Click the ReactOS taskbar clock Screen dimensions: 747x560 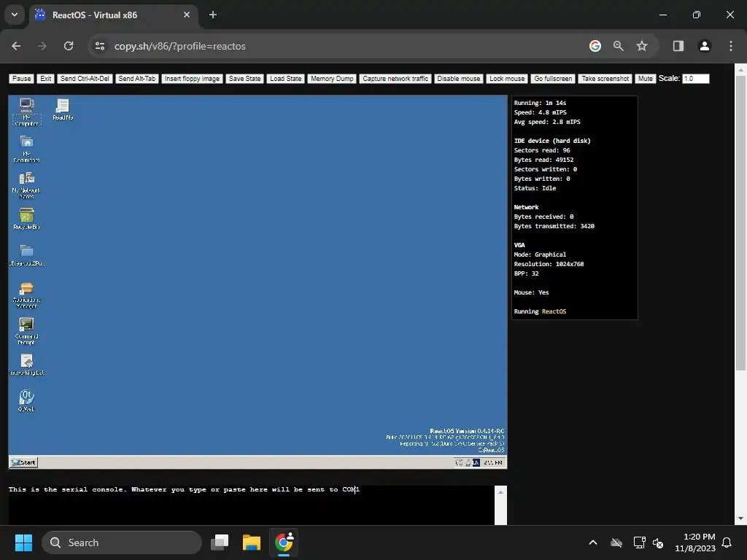[492, 462]
